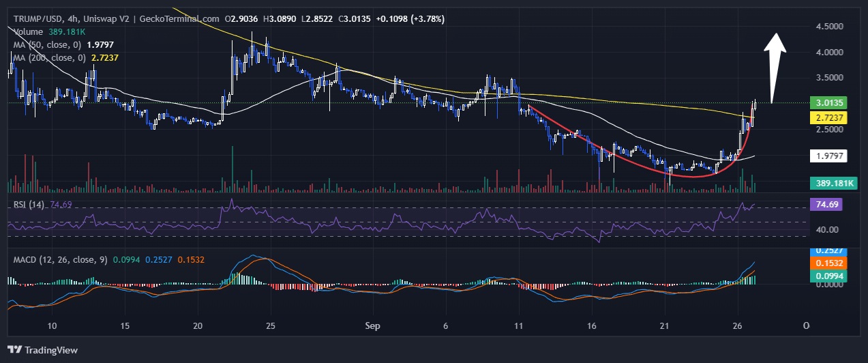The image size is (868, 363).
Task: Click the 26 date label on time axis
Action: tap(738, 325)
